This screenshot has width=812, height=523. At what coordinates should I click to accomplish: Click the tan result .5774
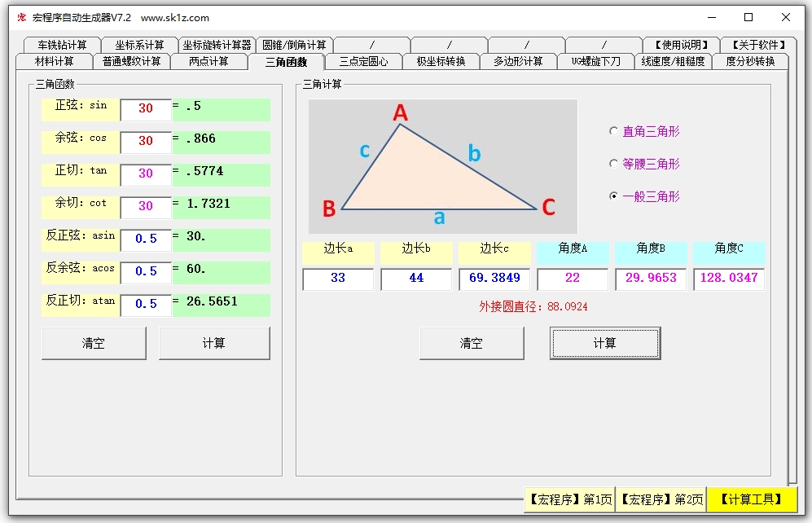[222, 174]
